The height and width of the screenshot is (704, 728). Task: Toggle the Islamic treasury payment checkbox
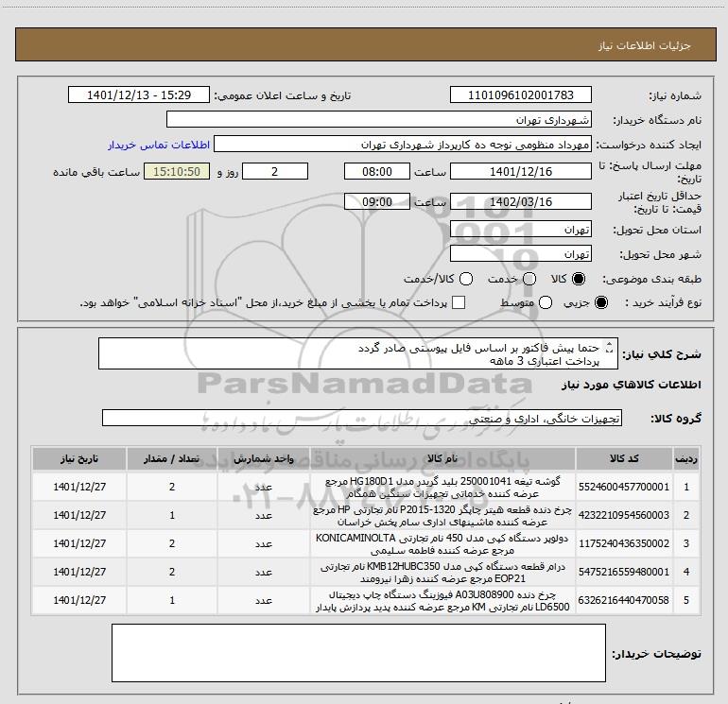pos(459,302)
